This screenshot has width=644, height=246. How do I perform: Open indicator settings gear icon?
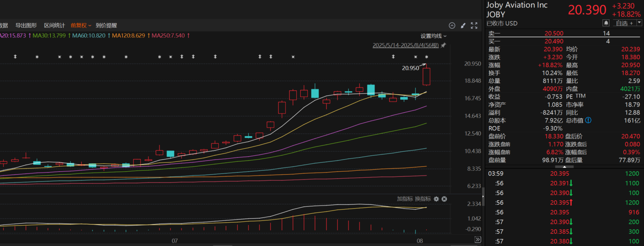436,199
